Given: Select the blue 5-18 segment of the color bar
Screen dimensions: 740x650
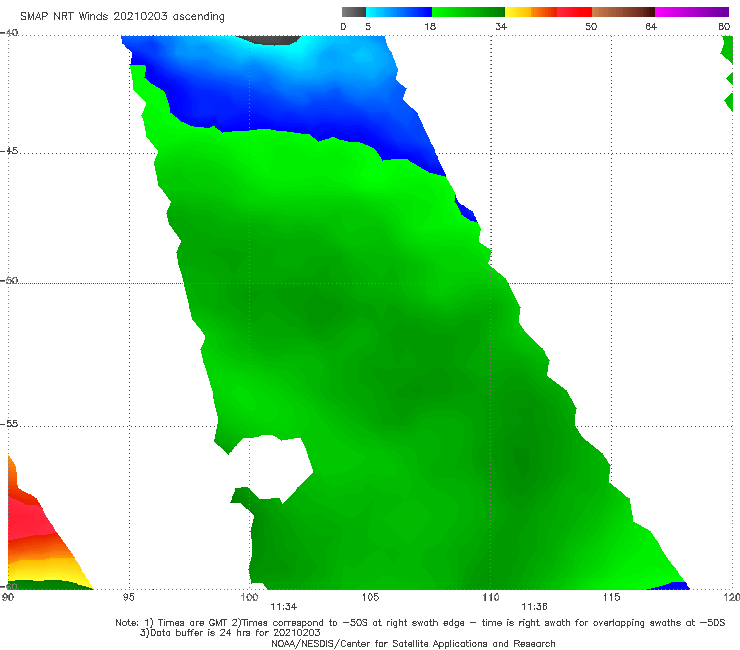Looking at the screenshot, I should click(399, 12).
